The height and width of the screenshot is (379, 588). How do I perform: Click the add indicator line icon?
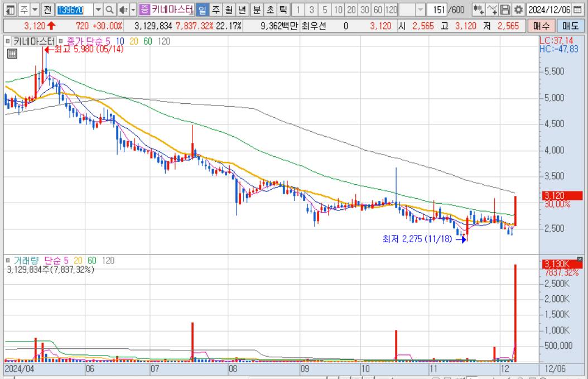[492, 9]
